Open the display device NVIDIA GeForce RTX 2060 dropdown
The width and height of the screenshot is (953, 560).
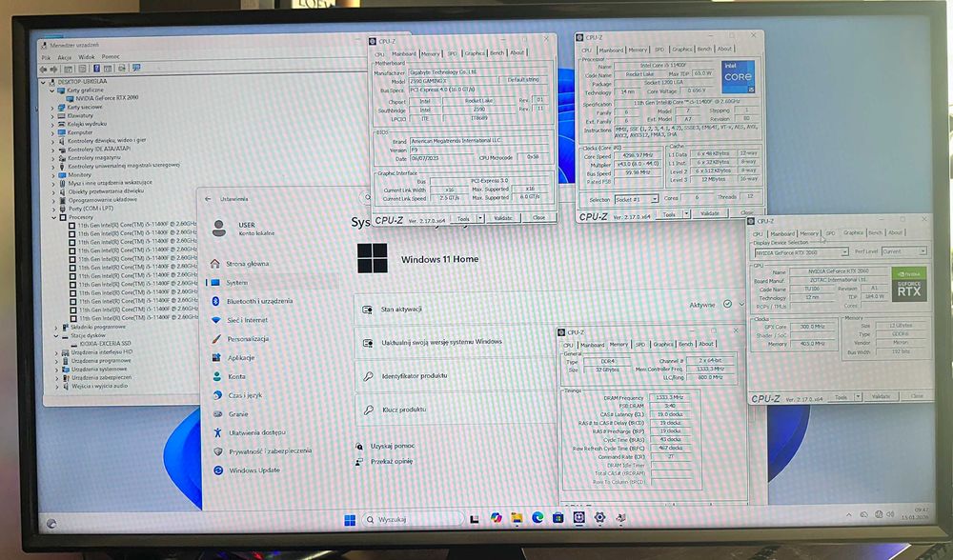point(843,251)
